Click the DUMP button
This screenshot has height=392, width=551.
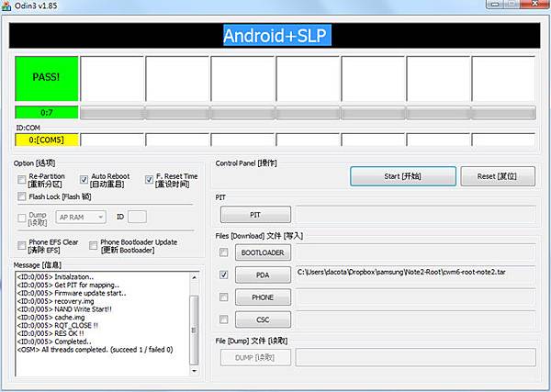pos(255,358)
